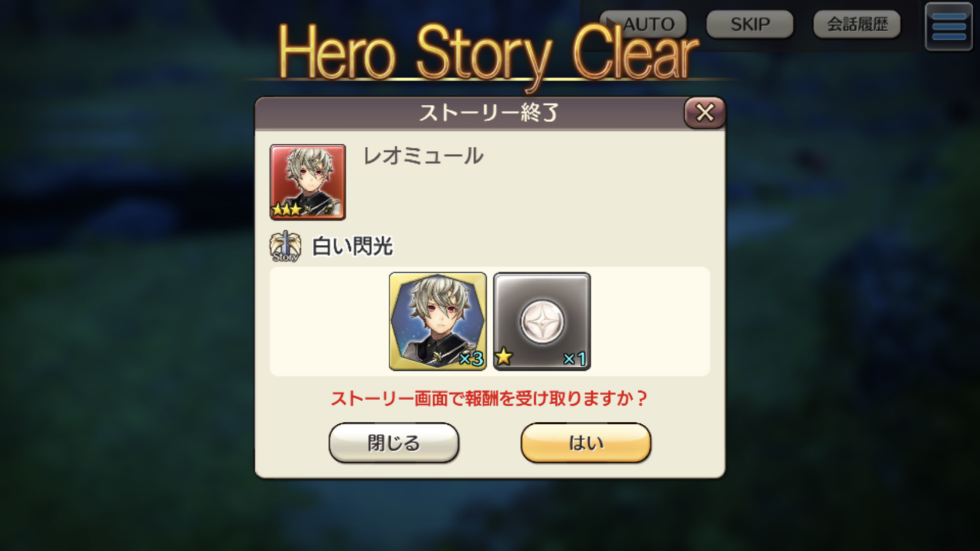Select the レオミュール shard reward thumbnail
Viewport: 980px width, 551px height.
pyautogui.click(x=438, y=321)
